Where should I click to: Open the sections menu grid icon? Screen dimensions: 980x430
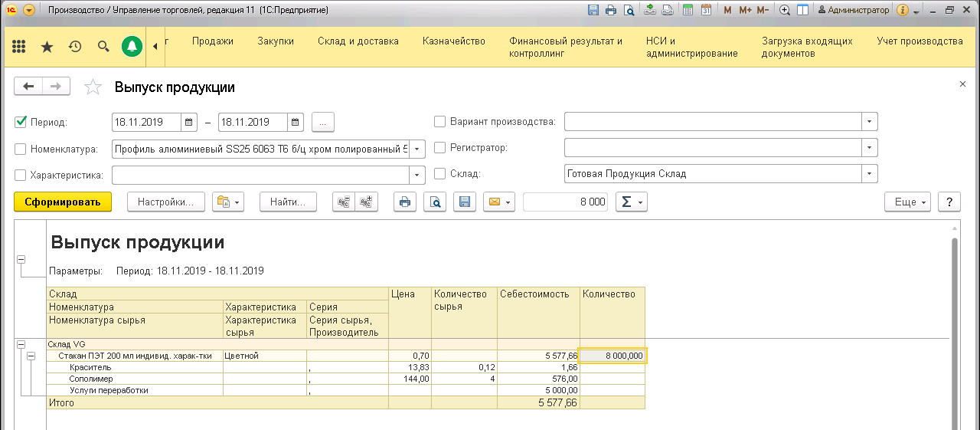click(19, 47)
